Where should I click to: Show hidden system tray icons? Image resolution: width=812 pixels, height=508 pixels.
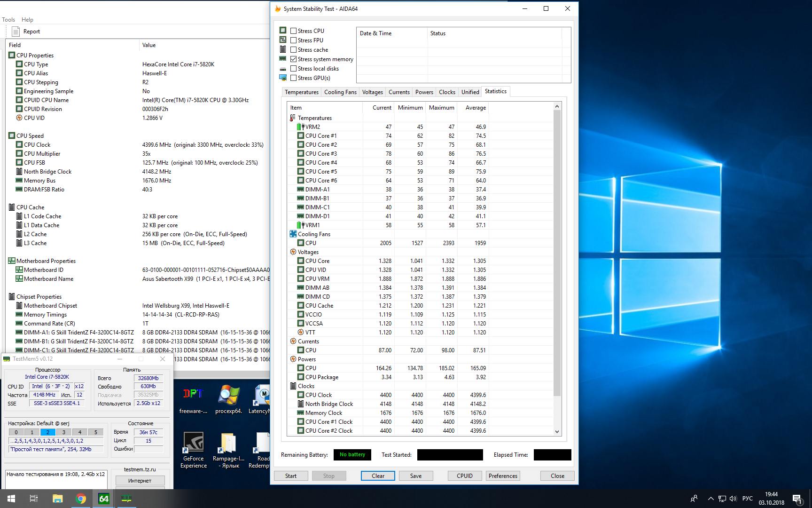[710, 499]
